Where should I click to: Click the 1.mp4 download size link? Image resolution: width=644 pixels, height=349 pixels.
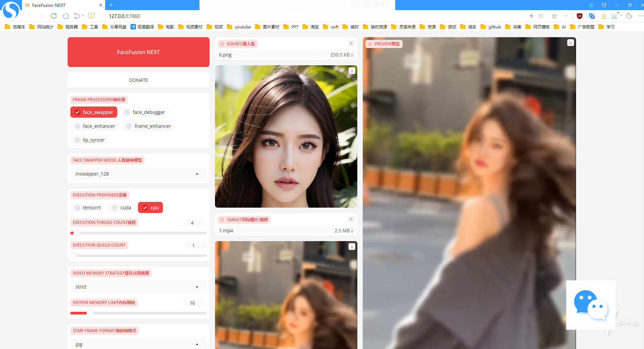[344, 231]
